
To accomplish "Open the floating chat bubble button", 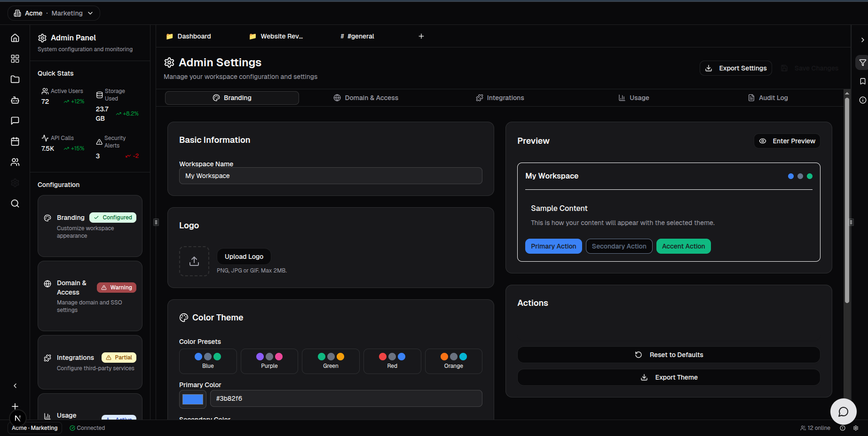I will (843, 412).
